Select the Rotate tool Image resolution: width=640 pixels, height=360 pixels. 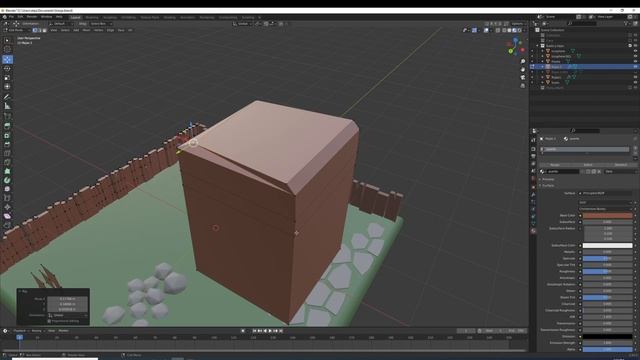[7, 69]
